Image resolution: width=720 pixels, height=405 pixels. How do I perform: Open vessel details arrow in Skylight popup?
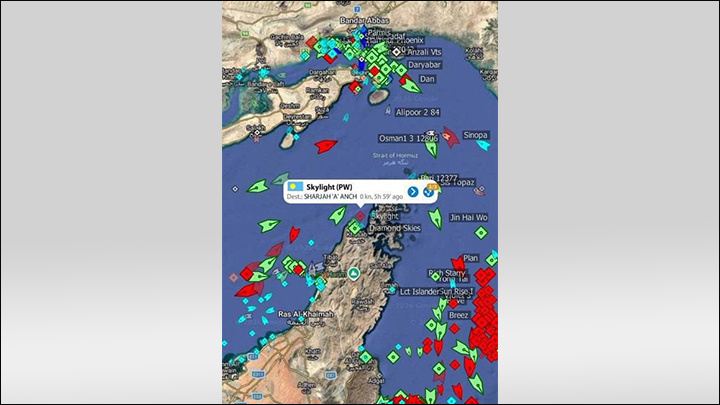click(413, 191)
